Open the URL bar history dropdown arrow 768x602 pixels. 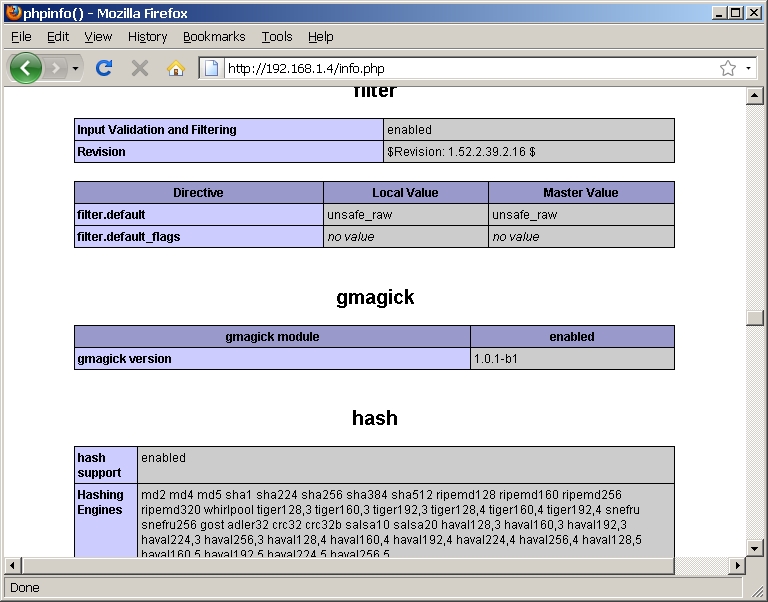(x=748, y=68)
